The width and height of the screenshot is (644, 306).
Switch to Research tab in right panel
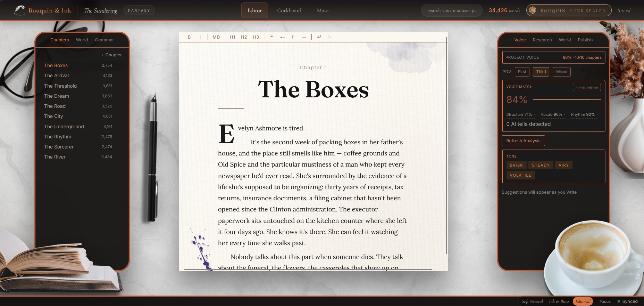(x=542, y=40)
